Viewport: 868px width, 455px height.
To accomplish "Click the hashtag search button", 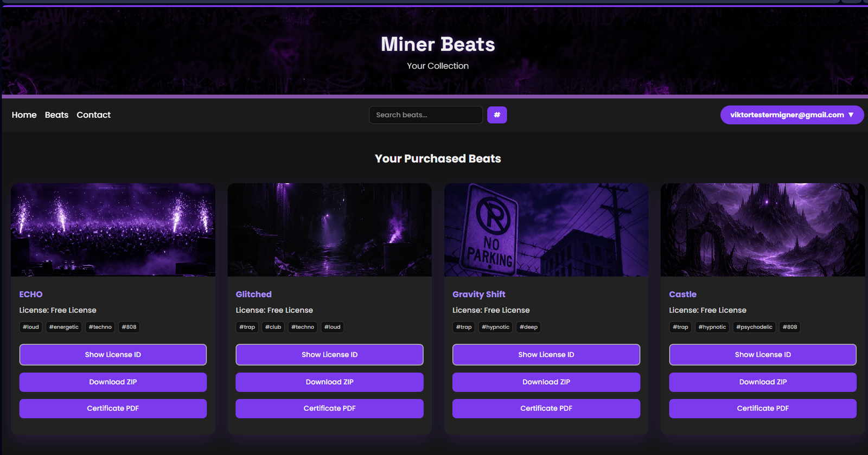I will pyautogui.click(x=496, y=115).
